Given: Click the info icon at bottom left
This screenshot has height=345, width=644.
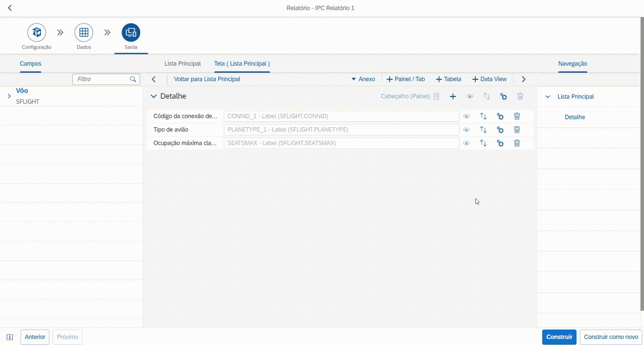Looking at the screenshot, I should 10,337.
